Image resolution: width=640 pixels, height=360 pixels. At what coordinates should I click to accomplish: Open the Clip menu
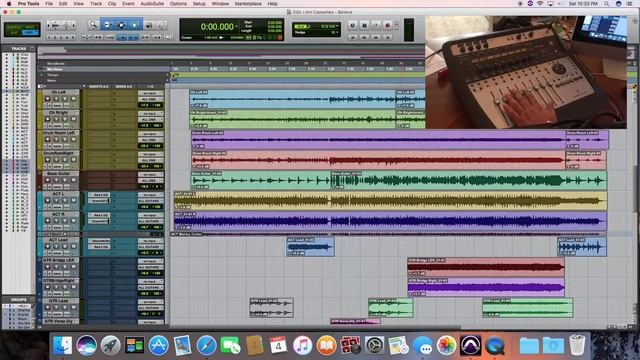[112, 4]
